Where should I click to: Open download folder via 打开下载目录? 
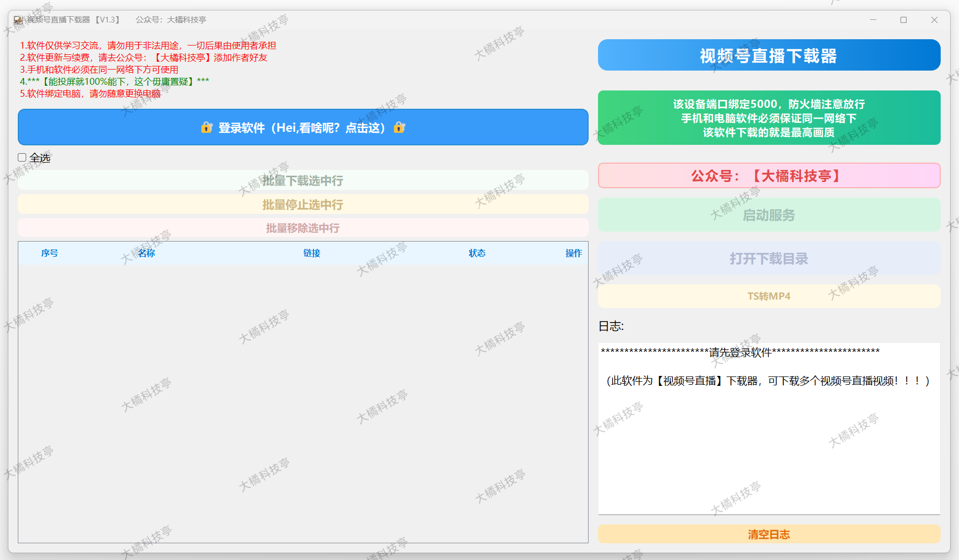(x=769, y=258)
